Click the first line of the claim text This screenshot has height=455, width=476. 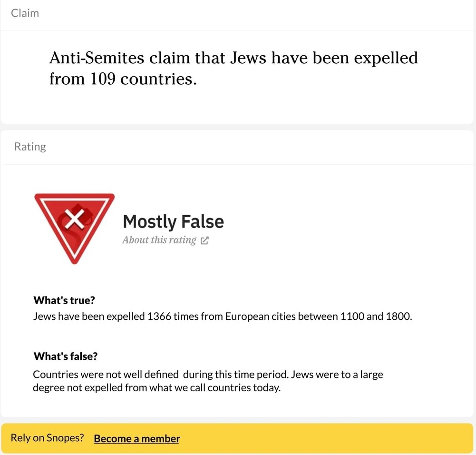point(233,58)
